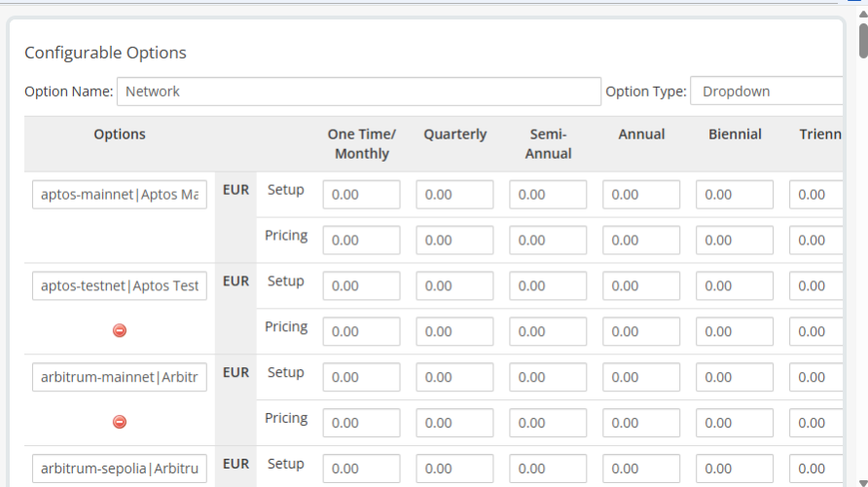Click the EUR label for arbitrum-mainnet
Viewport: 868px width, 487px height.
click(235, 373)
